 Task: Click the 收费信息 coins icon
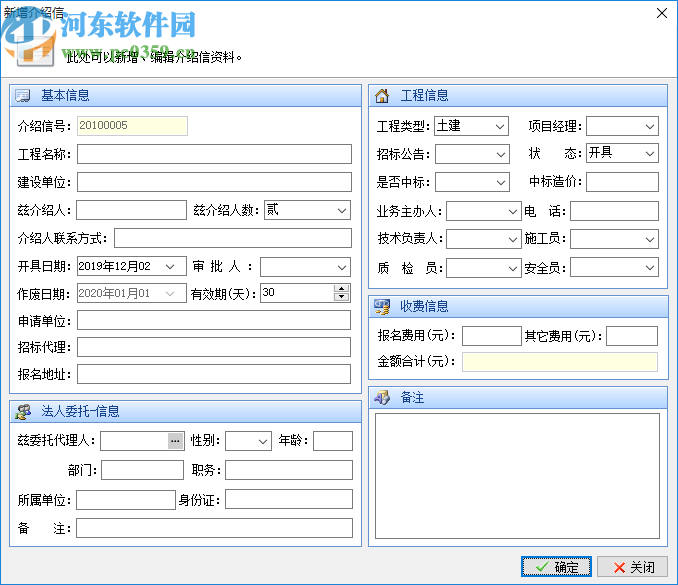click(382, 307)
